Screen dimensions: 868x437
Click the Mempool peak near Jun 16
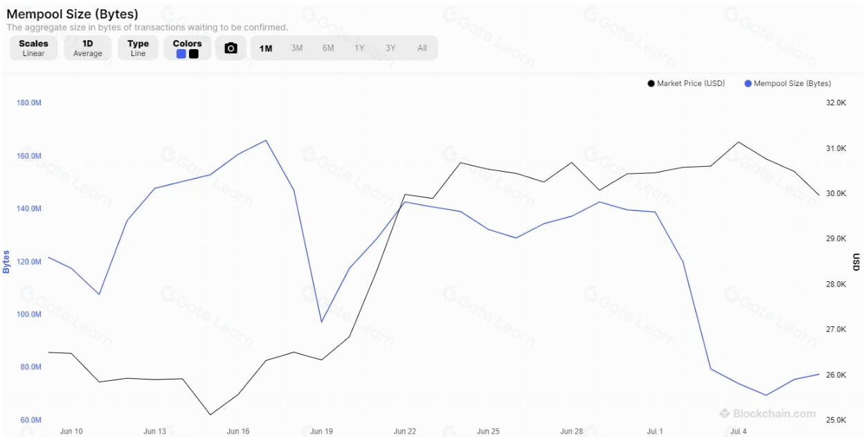click(x=266, y=141)
